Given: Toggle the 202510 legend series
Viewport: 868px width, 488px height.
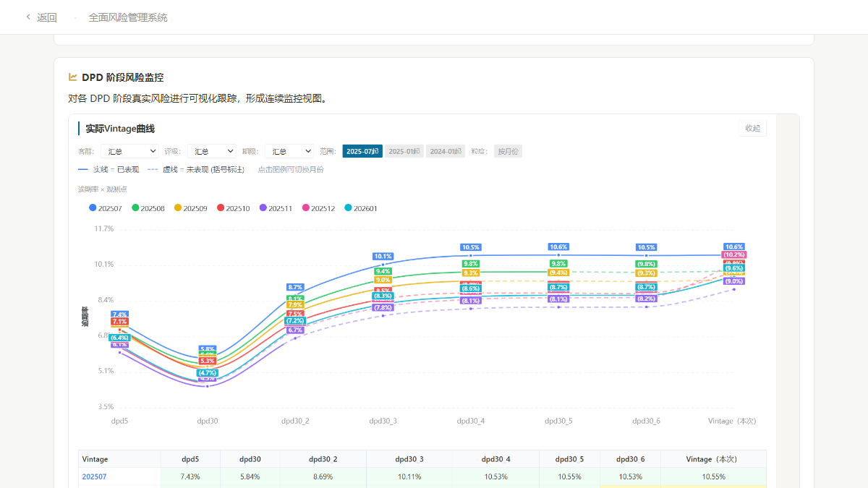Looking at the screenshot, I should (234, 208).
